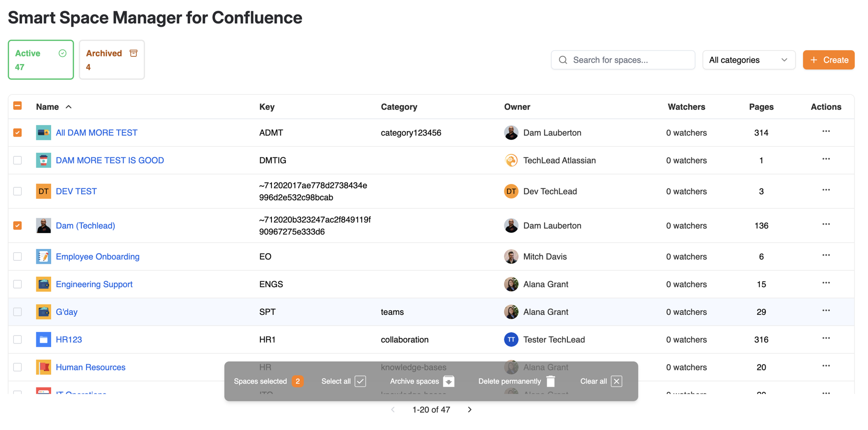Click the HR123 folder icon
Image resolution: width=868 pixels, height=430 pixels.
pos(43,340)
